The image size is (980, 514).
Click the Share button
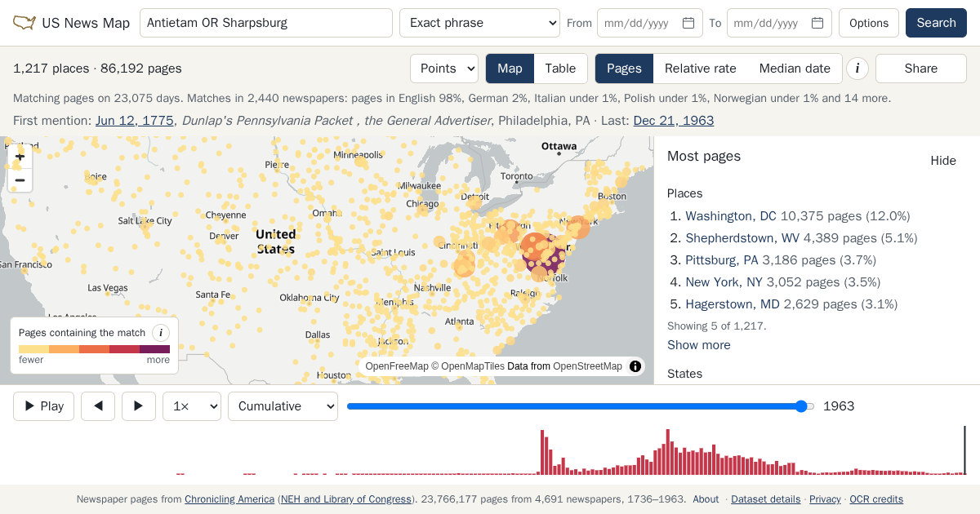[x=921, y=69]
